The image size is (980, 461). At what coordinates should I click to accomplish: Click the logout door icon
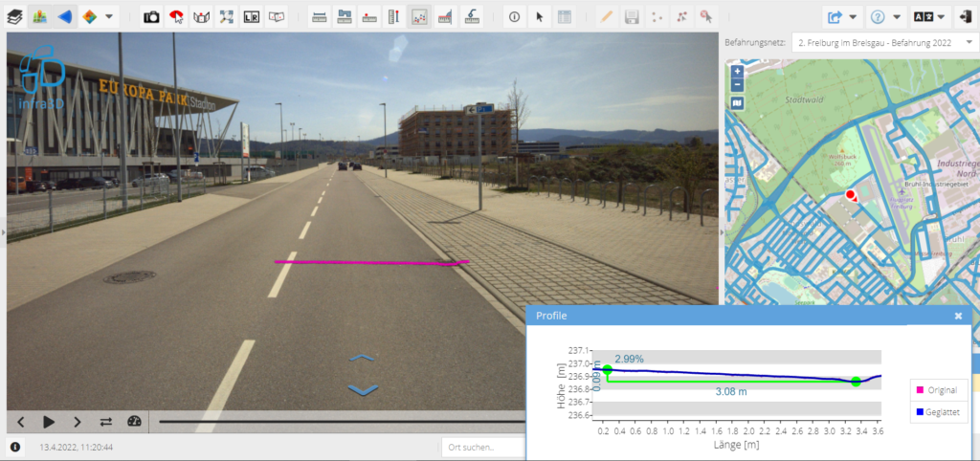(x=965, y=17)
